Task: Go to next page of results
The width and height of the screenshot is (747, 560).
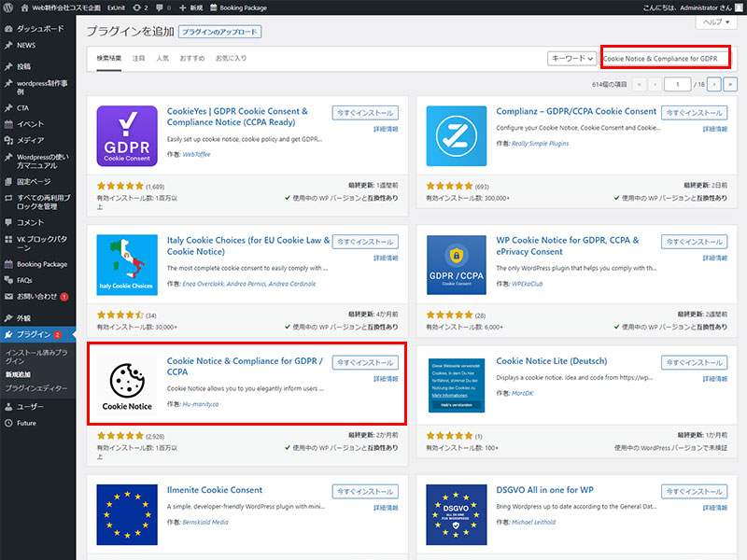Action: point(714,84)
